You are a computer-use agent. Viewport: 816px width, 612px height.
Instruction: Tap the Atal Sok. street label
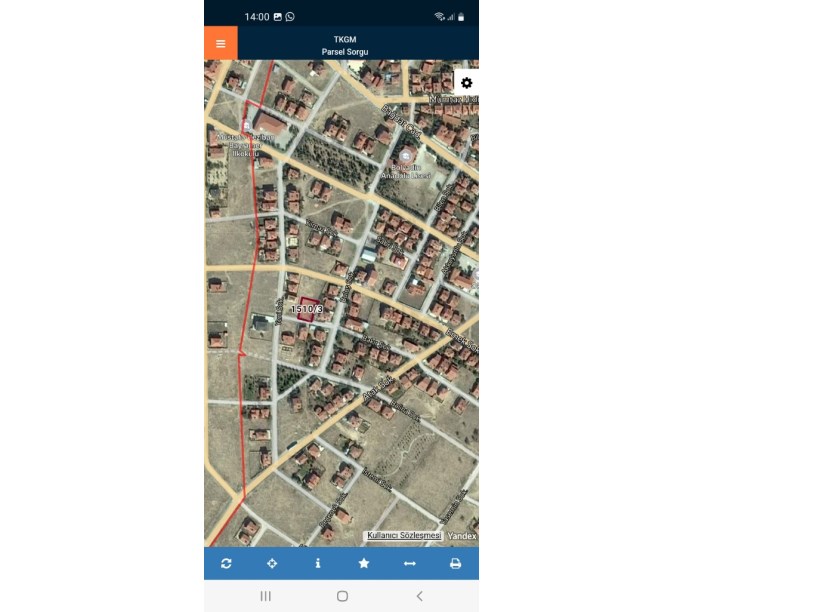click(377, 389)
